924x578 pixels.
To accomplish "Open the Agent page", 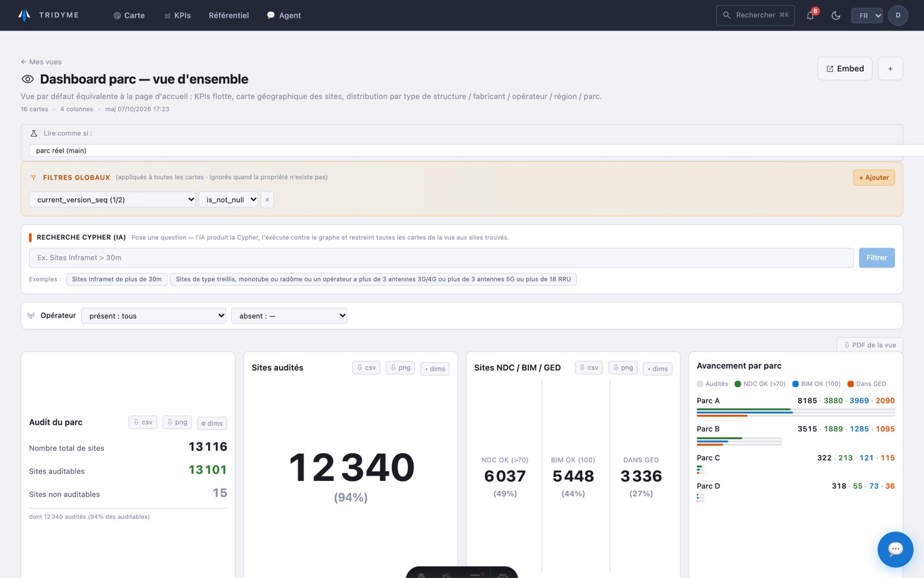I will tap(284, 15).
